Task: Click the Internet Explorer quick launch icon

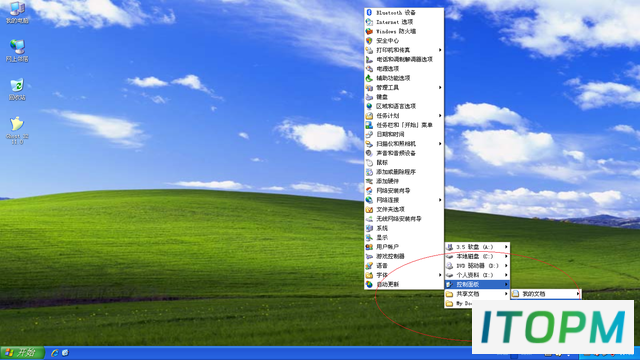Action: point(54,353)
